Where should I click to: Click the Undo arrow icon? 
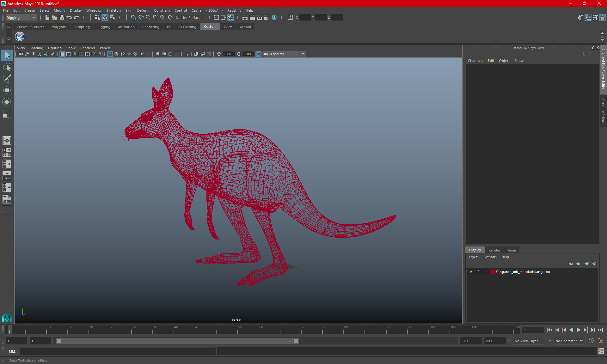69,18
